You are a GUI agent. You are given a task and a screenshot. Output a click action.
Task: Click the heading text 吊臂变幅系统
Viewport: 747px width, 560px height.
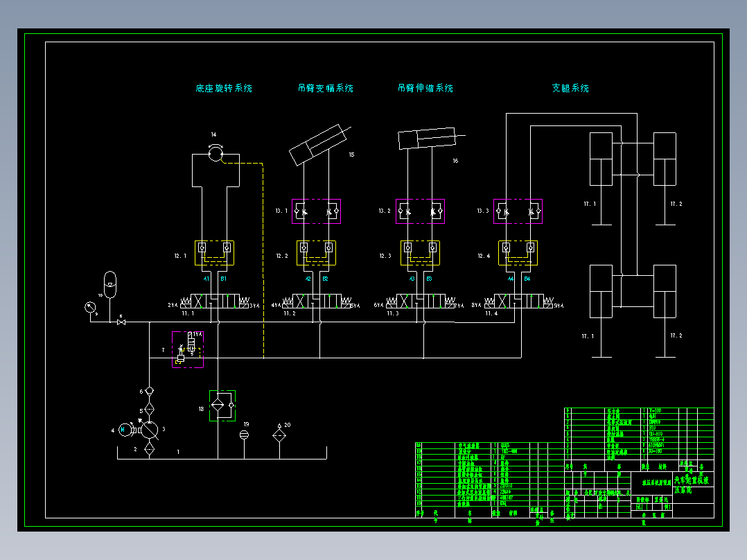(326, 88)
